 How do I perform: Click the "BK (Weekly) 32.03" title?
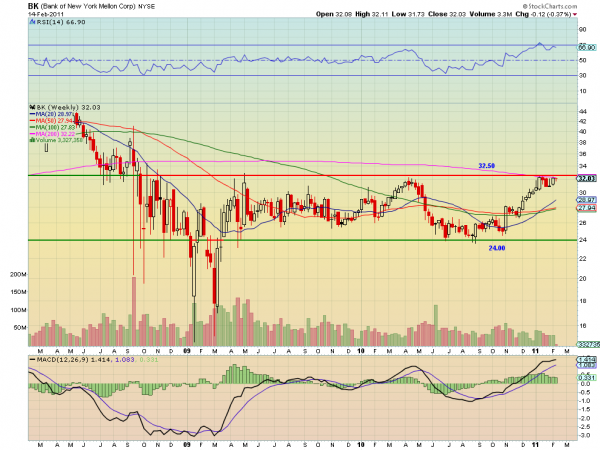click(68, 108)
